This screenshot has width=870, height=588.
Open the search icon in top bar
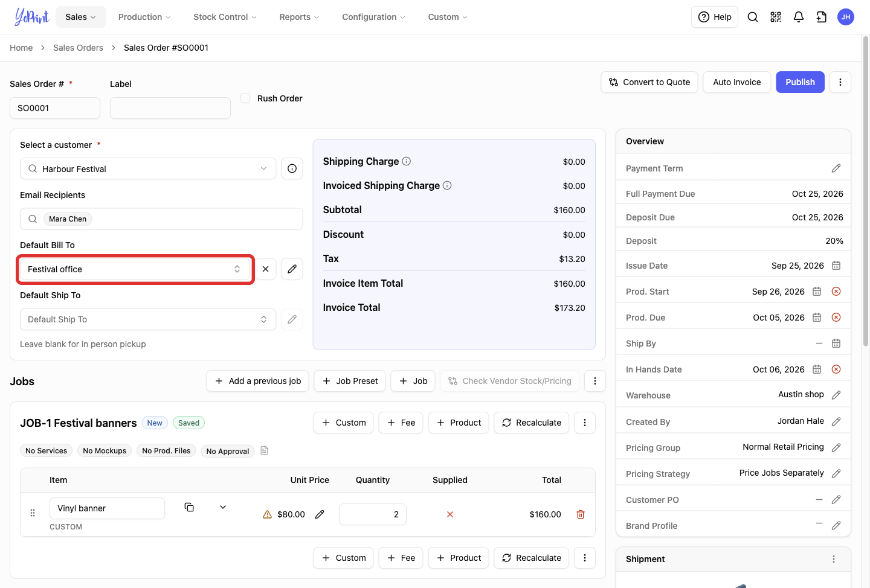(753, 17)
